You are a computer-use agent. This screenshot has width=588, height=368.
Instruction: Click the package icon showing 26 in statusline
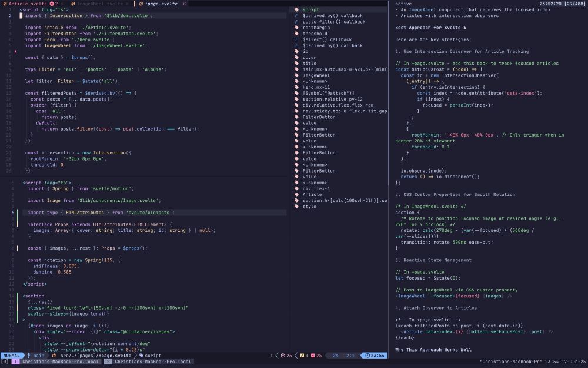283,356
